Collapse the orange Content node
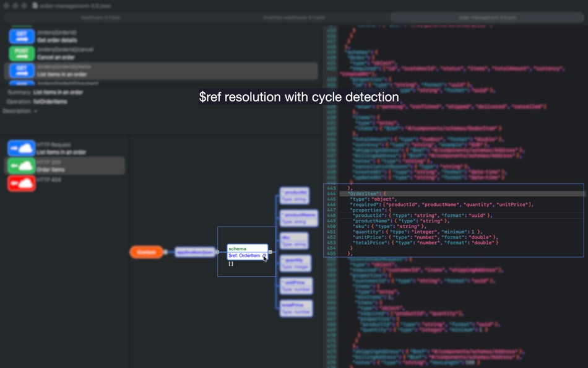Screen dimensions: 588x368 coord(165,252)
